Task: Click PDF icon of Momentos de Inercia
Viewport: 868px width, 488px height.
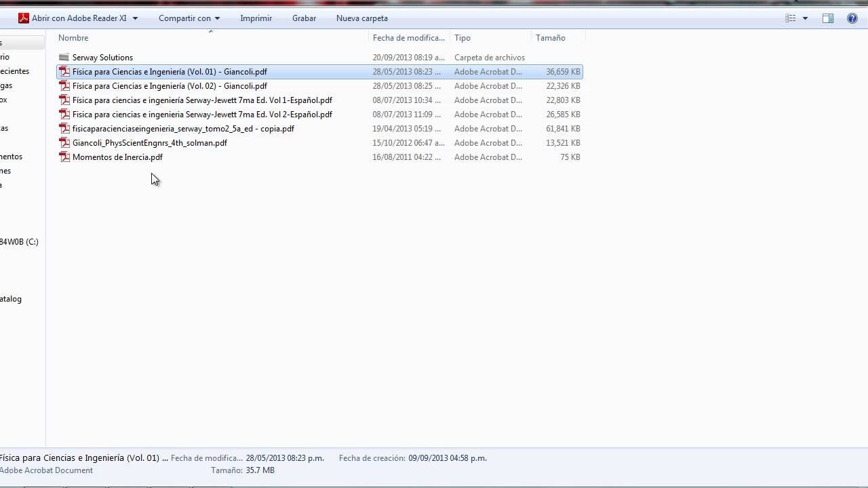Action: [64, 157]
